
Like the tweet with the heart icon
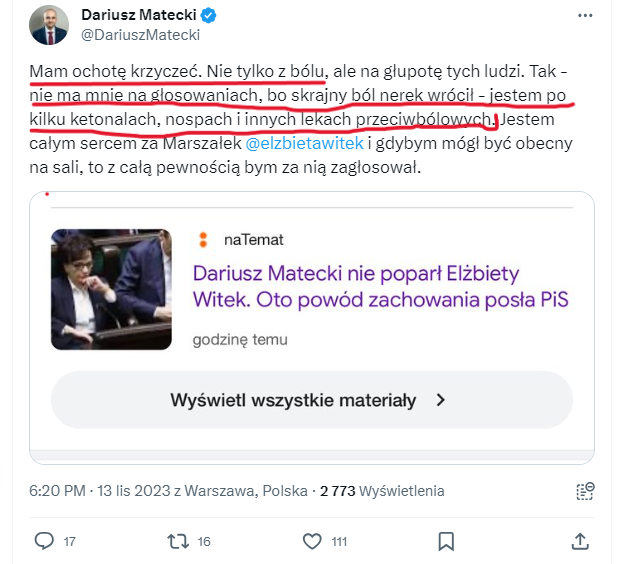click(310, 541)
